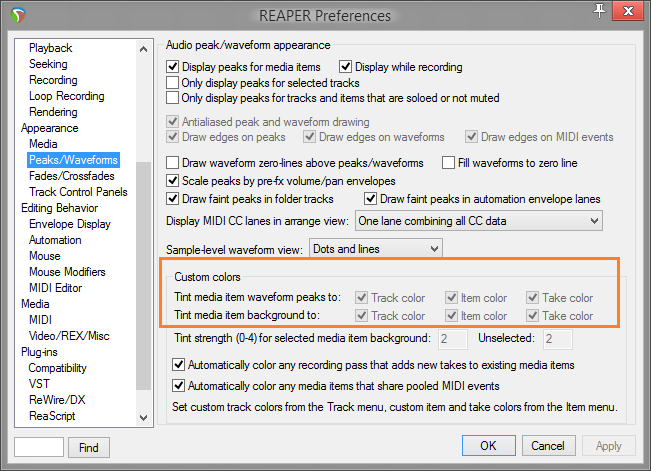Click the preferences search input field
This screenshot has width=651, height=471.
point(39,447)
